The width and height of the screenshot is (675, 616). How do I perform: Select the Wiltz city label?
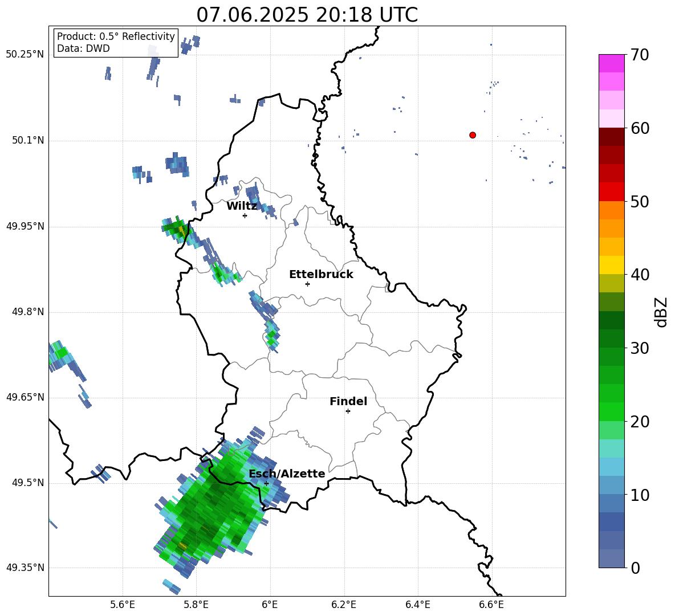pos(242,206)
